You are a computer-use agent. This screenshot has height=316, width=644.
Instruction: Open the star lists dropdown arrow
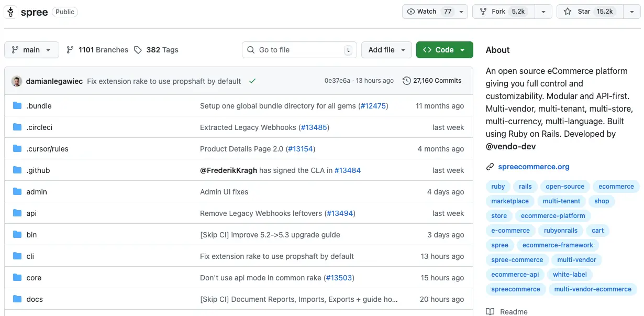[631, 12]
